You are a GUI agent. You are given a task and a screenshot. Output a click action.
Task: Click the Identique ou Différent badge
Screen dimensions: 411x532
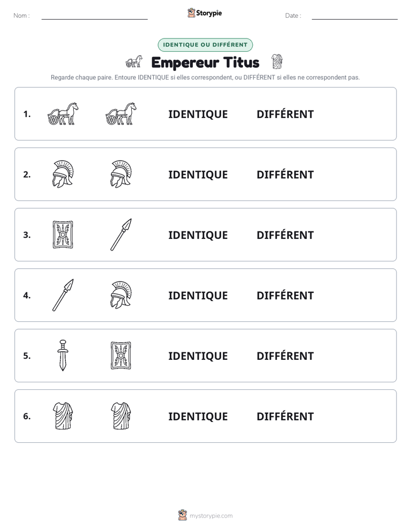(205, 45)
